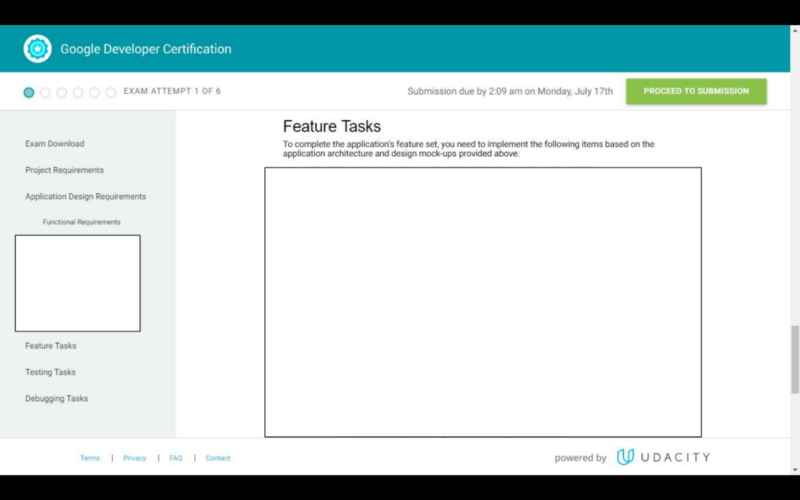800x500 pixels.
Task: Click the Google Developer Certification badge logo
Action: (x=37, y=49)
